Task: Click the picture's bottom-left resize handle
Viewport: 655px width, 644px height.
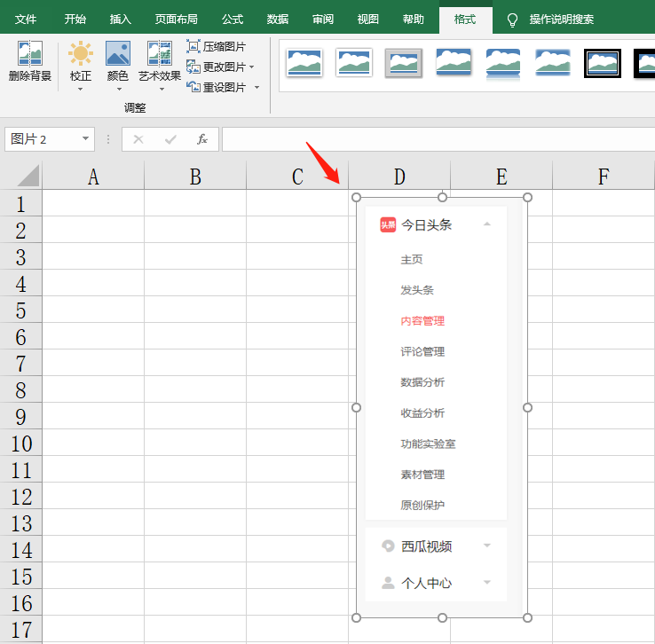Action: [356, 617]
